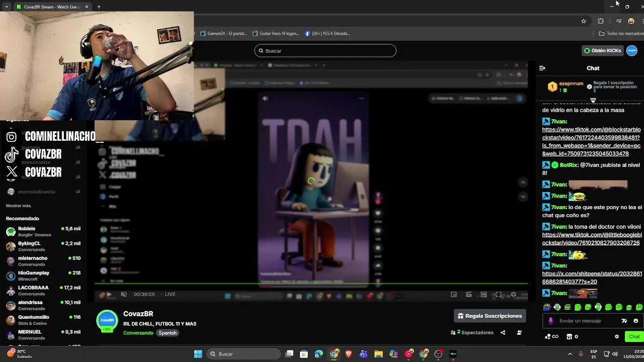The height and width of the screenshot is (362, 644).
Task: Click the icon right of share button
Action: click(x=519, y=332)
